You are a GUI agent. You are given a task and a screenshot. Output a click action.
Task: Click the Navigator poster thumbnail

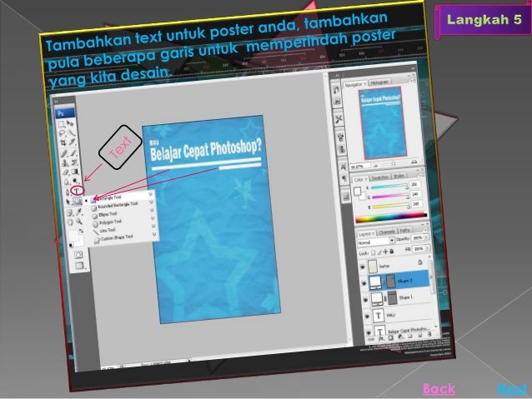click(x=383, y=122)
